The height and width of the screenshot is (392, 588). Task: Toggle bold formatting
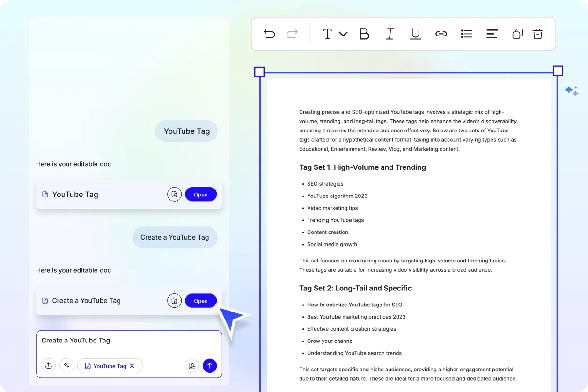364,34
